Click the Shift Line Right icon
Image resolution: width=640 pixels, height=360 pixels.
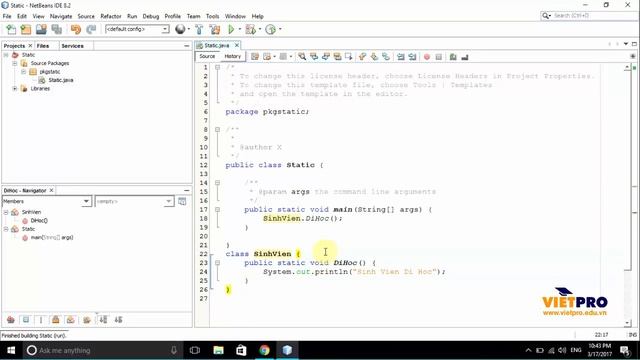413,57
